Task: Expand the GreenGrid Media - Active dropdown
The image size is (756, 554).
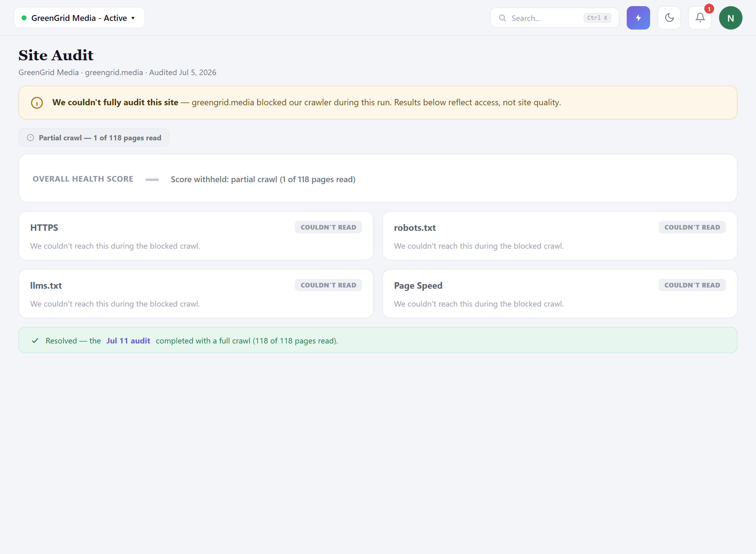Action: pos(79,18)
